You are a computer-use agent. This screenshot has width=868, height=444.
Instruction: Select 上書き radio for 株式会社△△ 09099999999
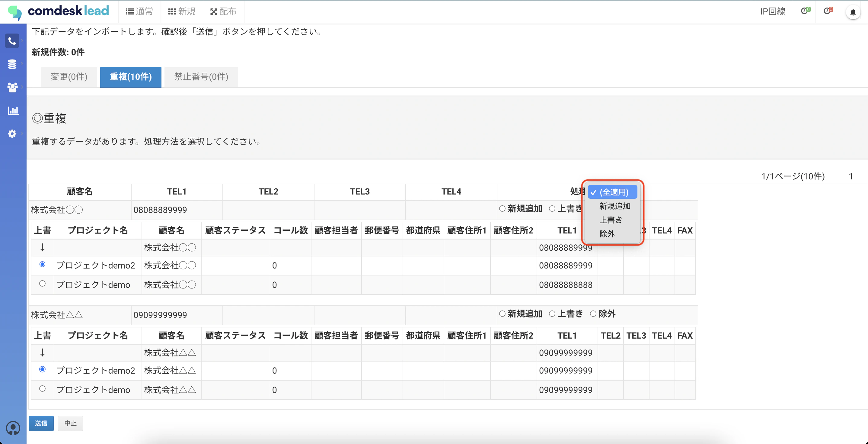(x=552, y=314)
